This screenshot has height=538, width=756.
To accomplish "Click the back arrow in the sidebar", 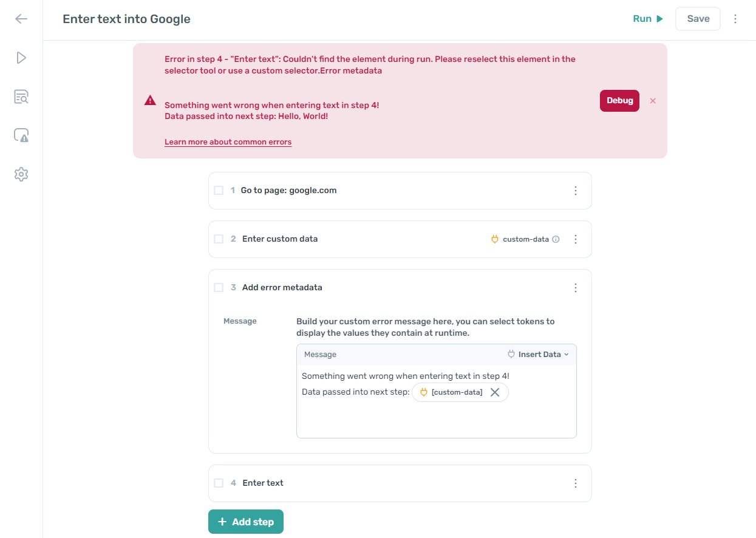I will coord(21,19).
